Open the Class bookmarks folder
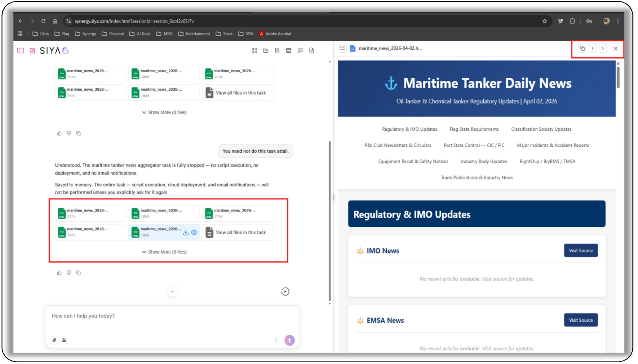This screenshot has width=638, height=364. click(x=41, y=34)
